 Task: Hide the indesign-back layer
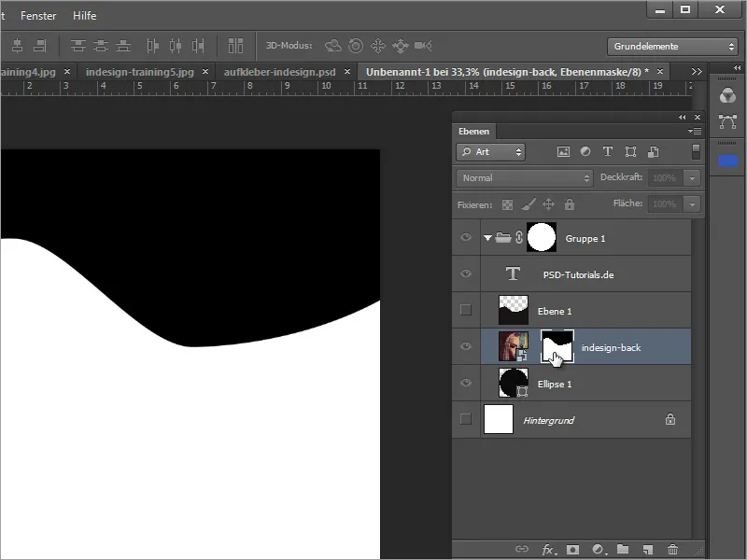coord(466,346)
